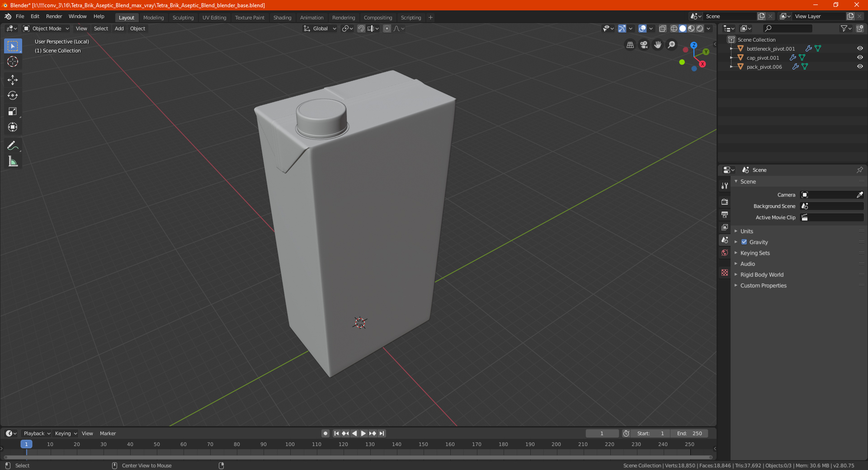This screenshot has width=868, height=470.
Task: Switch to rendered shading mode
Action: coord(700,28)
